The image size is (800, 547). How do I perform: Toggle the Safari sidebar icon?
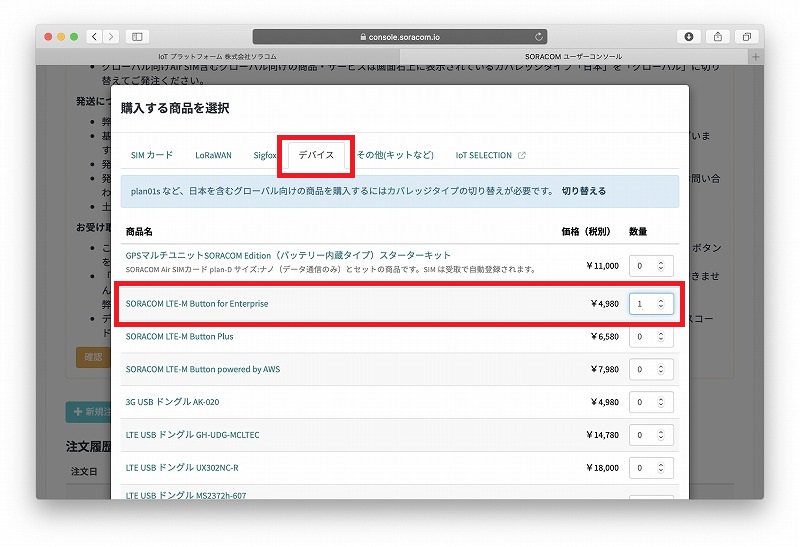137,37
